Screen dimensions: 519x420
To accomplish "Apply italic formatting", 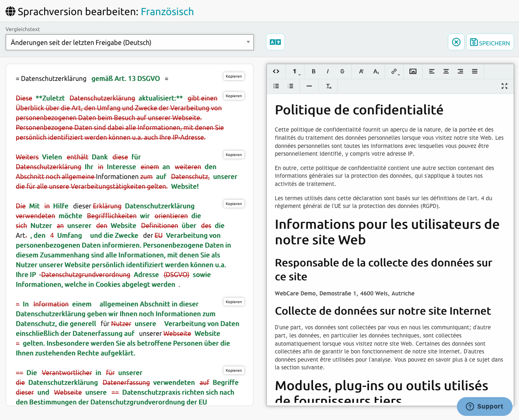I will coord(328,71).
